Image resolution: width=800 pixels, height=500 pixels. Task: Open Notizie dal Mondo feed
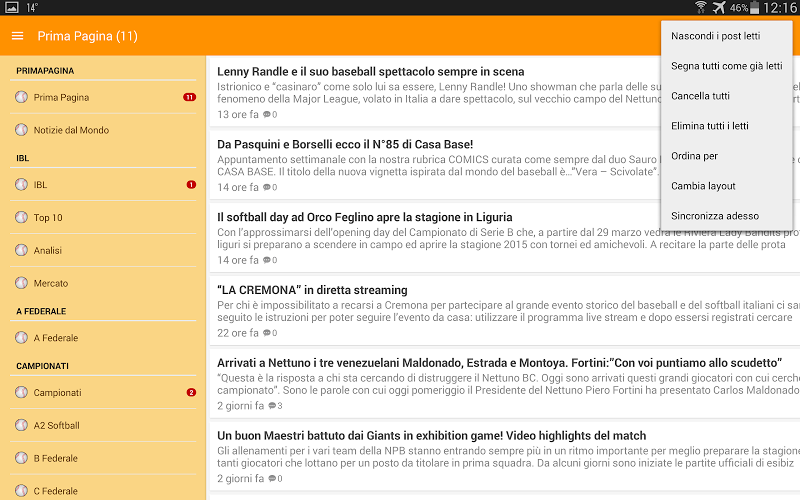coord(103,130)
